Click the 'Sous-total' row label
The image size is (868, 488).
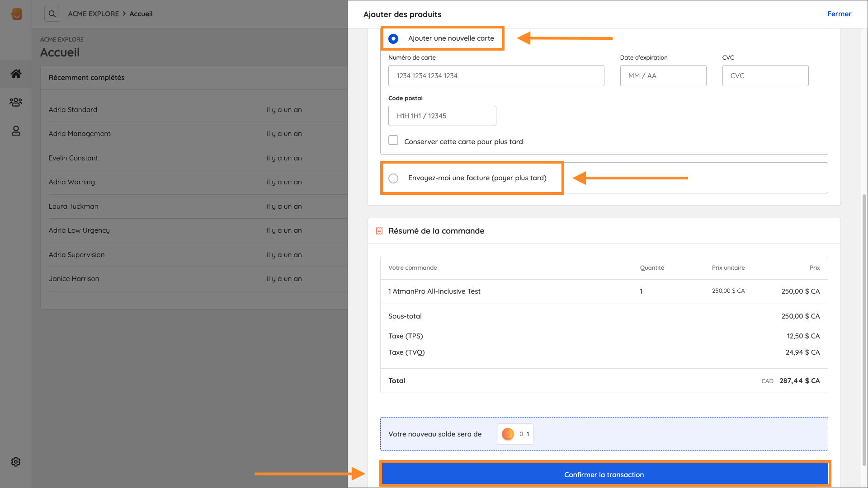point(405,316)
